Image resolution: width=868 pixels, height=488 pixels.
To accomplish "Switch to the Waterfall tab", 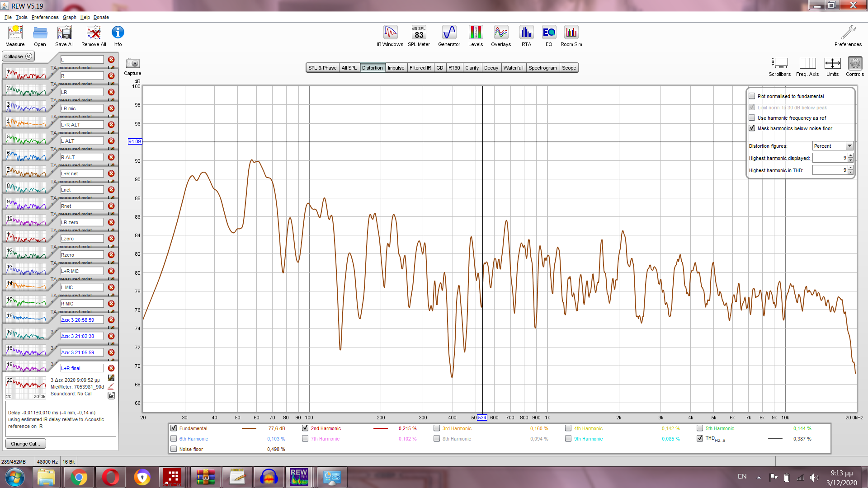I will click(x=513, y=68).
